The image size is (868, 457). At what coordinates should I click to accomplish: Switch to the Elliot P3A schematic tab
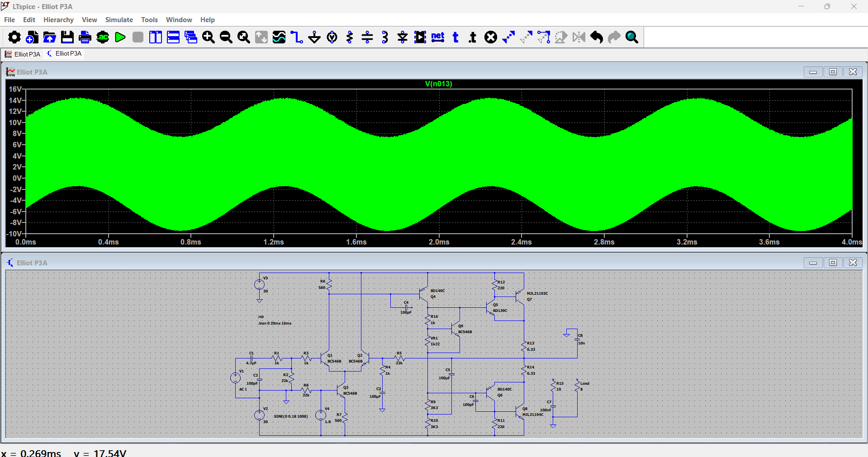[x=64, y=53]
